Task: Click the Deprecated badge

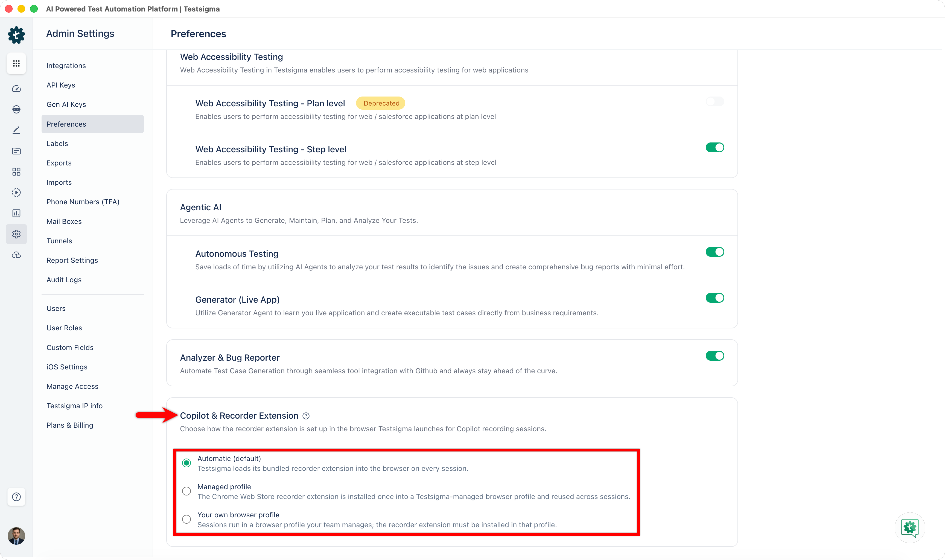Action: (x=381, y=103)
